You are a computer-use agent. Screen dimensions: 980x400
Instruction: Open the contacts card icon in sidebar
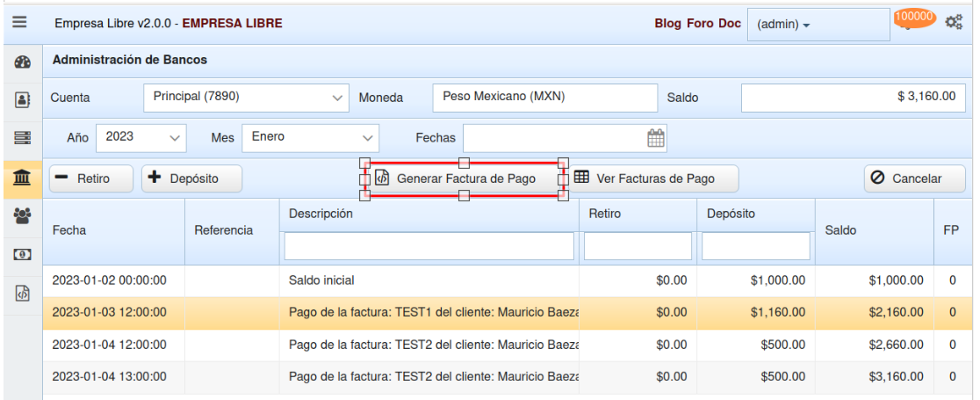22,100
